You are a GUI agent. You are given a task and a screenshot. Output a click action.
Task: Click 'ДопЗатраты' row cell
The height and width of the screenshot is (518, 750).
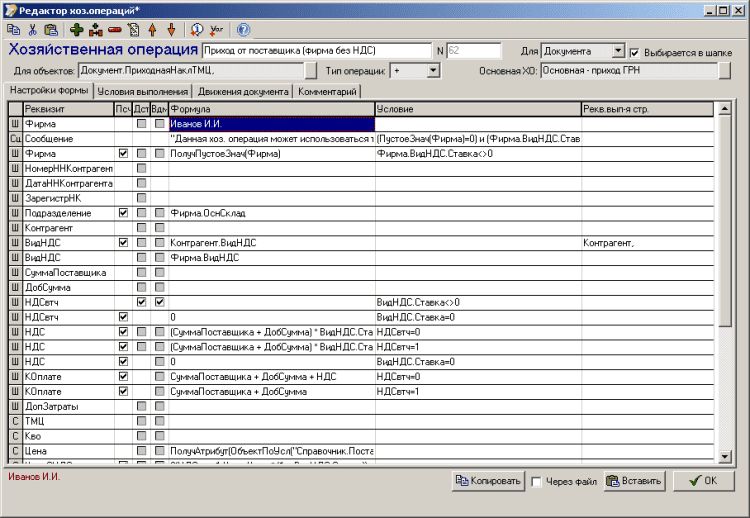click(x=68, y=407)
